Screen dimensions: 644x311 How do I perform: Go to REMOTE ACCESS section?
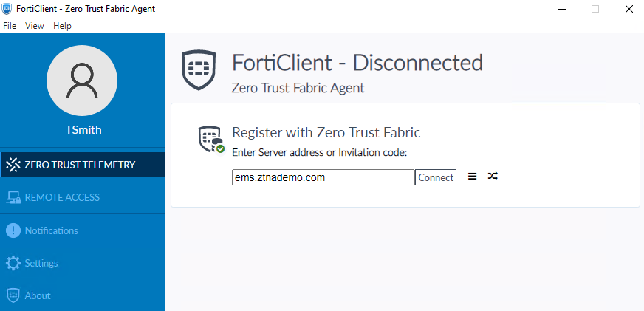click(x=62, y=197)
